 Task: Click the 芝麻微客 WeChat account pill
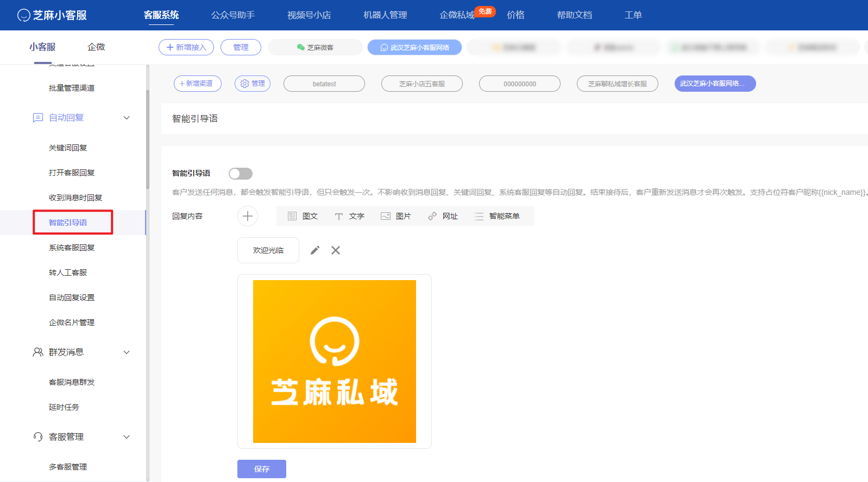(x=315, y=47)
